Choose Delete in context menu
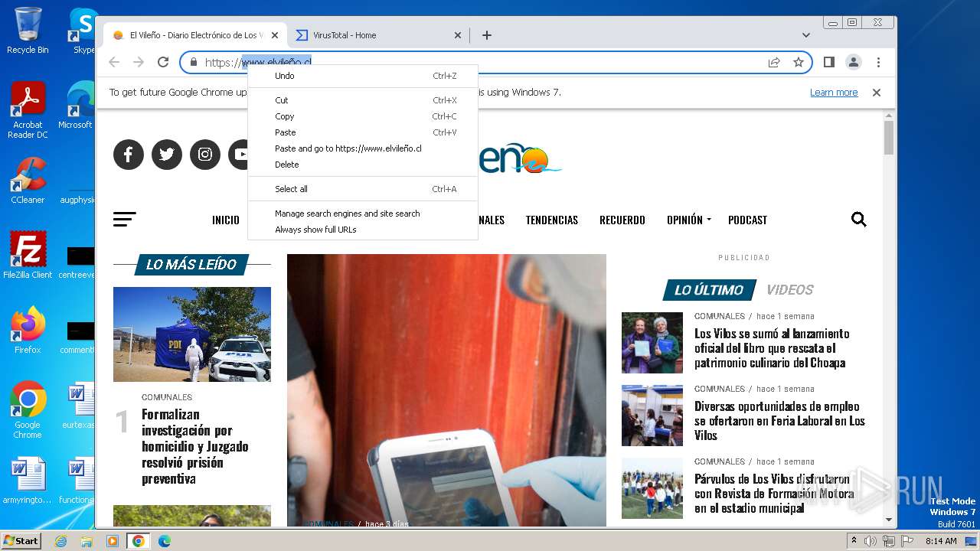 click(363, 165)
